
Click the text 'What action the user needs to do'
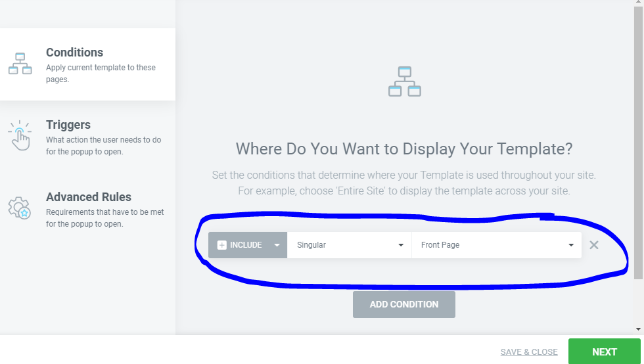point(104,140)
